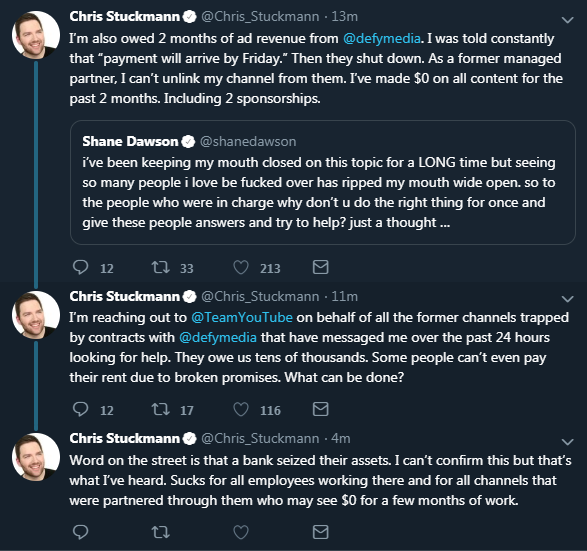Expand options chevron on the 11m tweet
Viewport: 587px width, 551px height.
(x=568, y=299)
